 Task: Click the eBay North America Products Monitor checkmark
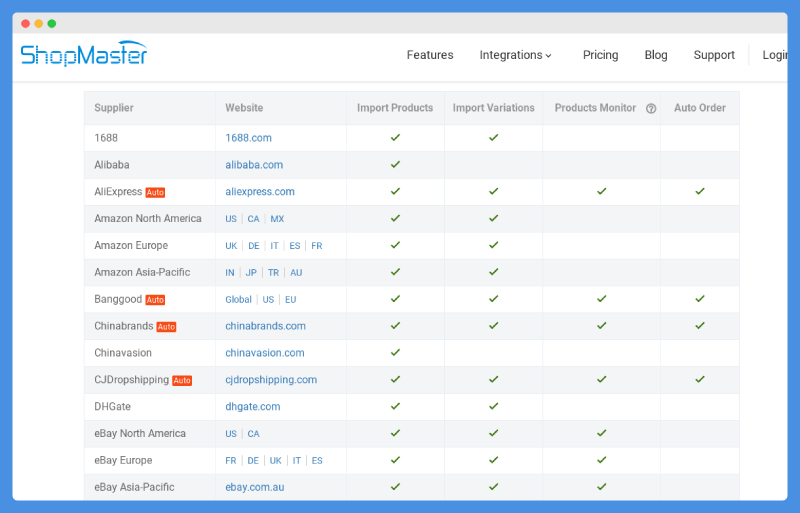(602, 433)
